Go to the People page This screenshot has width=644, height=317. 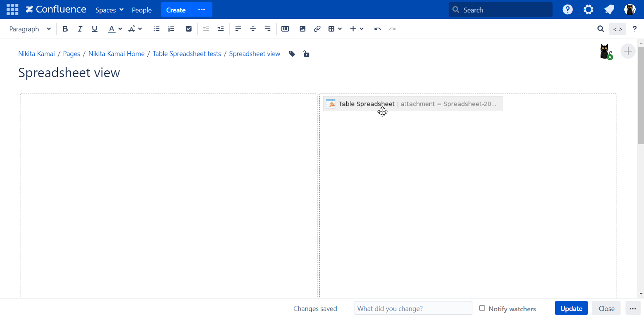click(x=142, y=10)
